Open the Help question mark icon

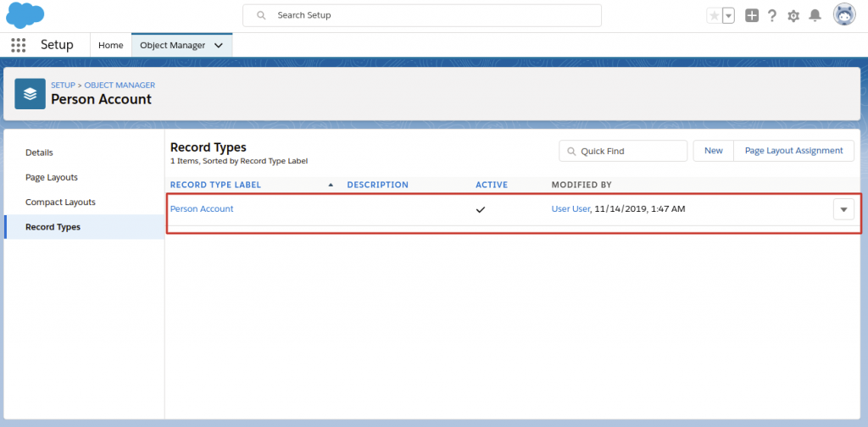click(x=772, y=15)
